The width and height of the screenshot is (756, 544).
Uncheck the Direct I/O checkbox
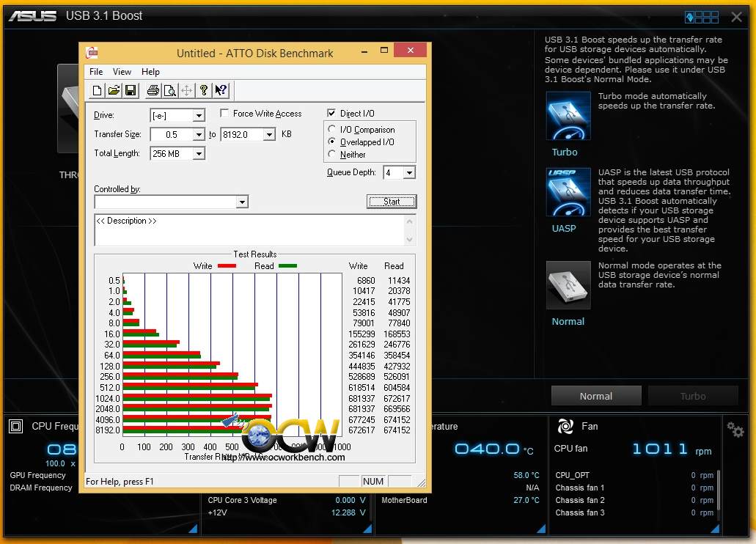(x=331, y=113)
